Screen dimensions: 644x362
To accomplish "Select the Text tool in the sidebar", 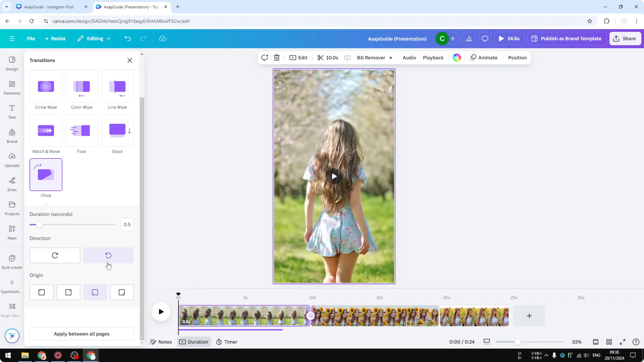I will click(12, 111).
